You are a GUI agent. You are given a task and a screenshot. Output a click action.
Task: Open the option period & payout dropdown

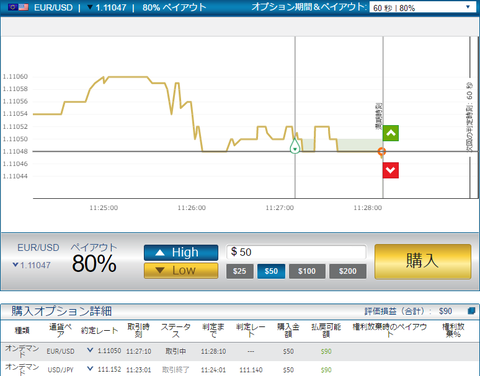pos(423,7)
